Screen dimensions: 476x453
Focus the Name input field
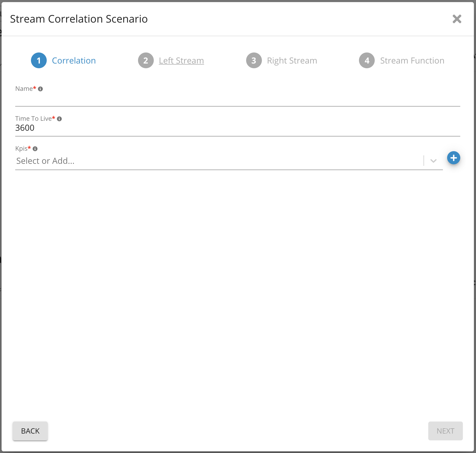[237, 100]
